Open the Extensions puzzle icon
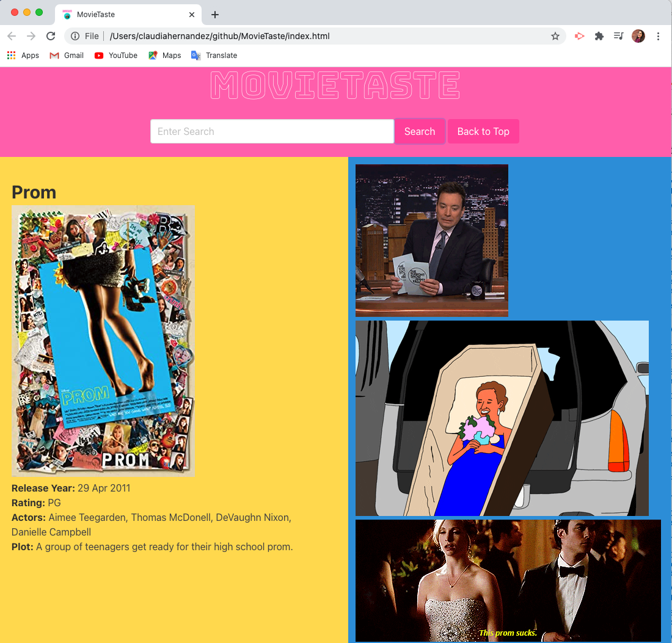The height and width of the screenshot is (643, 672). tap(599, 36)
